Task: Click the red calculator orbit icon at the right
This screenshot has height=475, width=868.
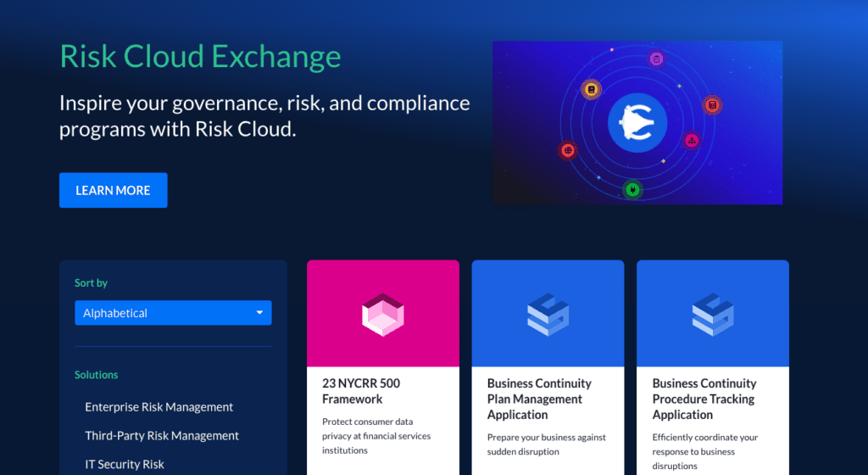Action: [712, 104]
